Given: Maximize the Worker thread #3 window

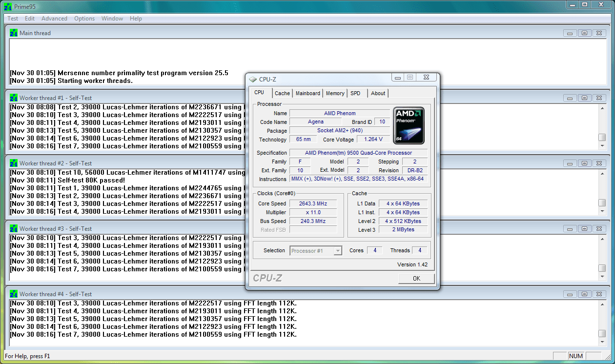Looking at the screenshot, I should [584, 229].
